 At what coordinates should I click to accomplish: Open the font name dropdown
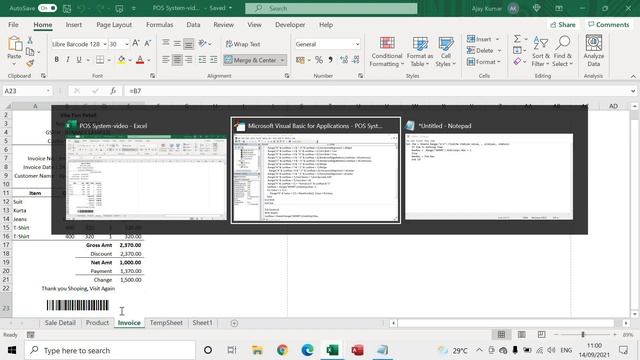point(105,44)
